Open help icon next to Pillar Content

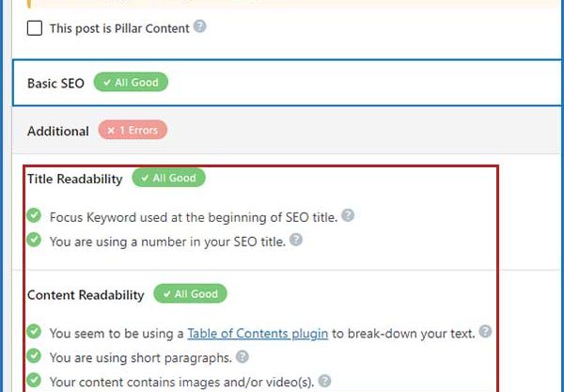[x=199, y=26]
